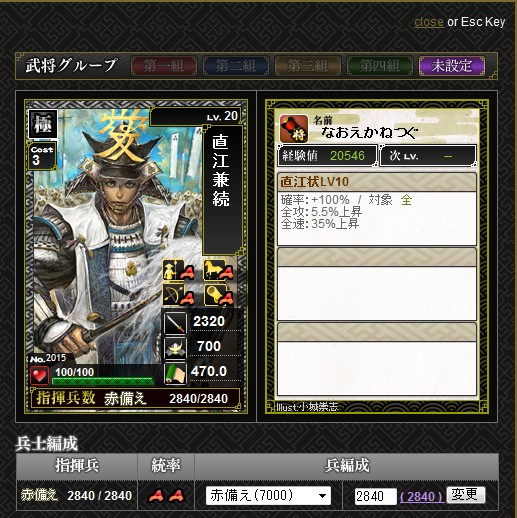The height and width of the screenshot is (518, 517).
Task: Click the cavalry horse aptitude icon
Action: pyautogui.click(x=213, y=270)
